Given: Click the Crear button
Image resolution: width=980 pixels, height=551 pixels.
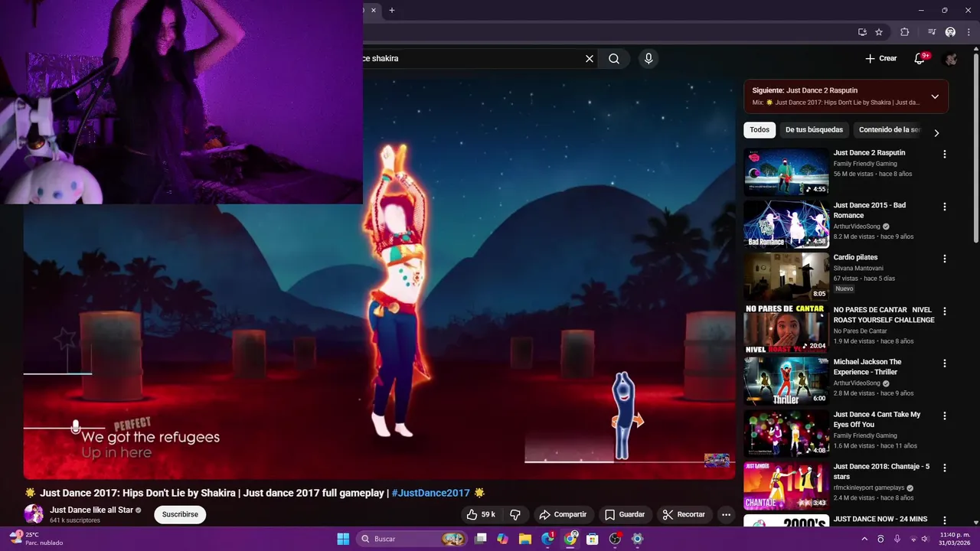Looking at the screenshot, I should pyautogui.click(x=880, y=58).
